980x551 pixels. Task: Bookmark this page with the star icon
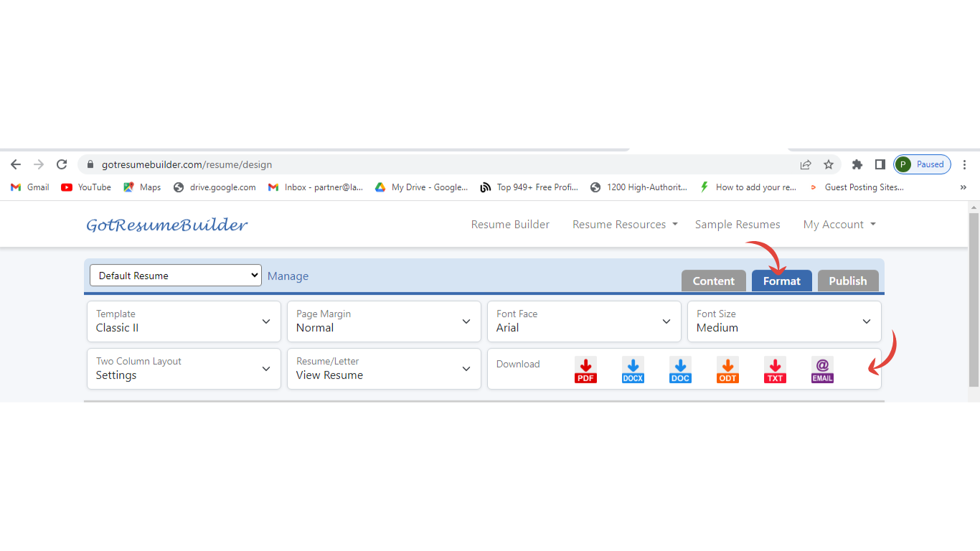click(x=829, y=164)
